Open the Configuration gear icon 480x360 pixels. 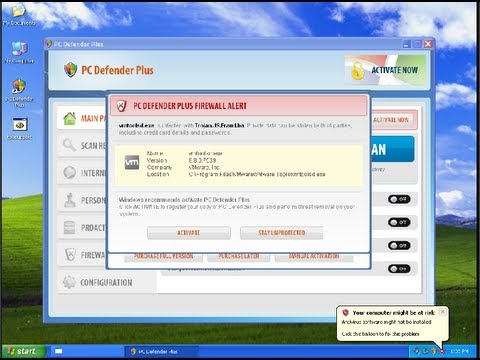[69, 282]
